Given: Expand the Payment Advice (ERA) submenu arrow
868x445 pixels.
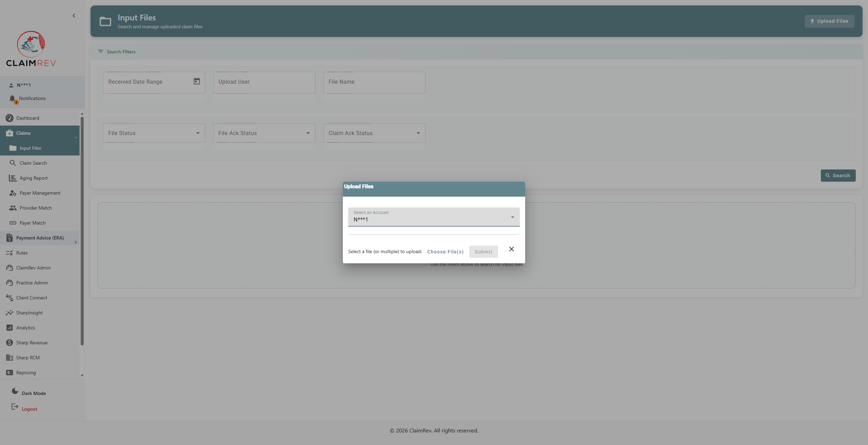Looking at the screenshot, I should pyautogui.click(x=76, y=242).
